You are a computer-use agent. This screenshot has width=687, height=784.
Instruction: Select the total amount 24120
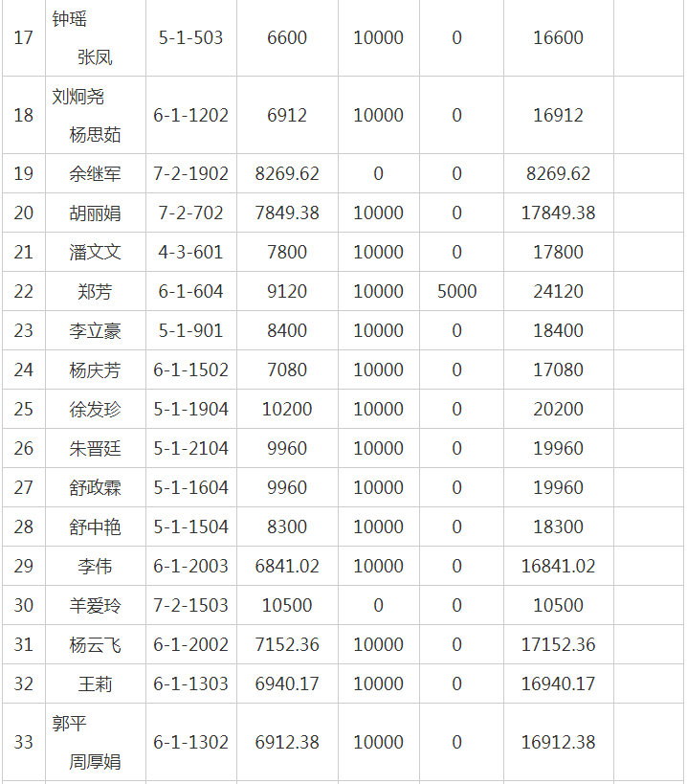point(558,291)
